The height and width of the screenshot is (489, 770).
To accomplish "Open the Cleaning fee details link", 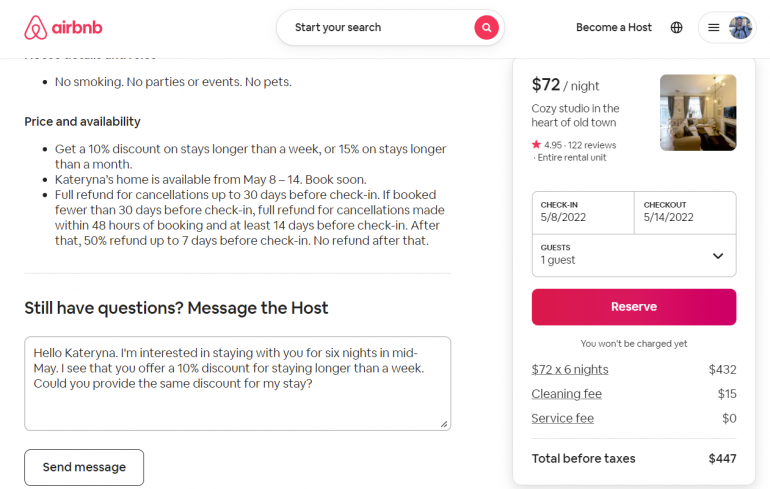I will click(567, 394).
